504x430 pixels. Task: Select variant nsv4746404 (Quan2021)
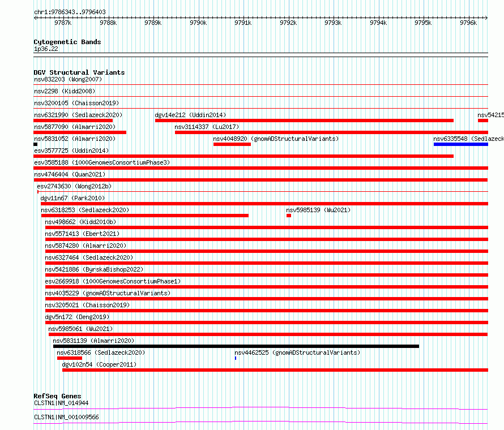click(x=70, y=174)
